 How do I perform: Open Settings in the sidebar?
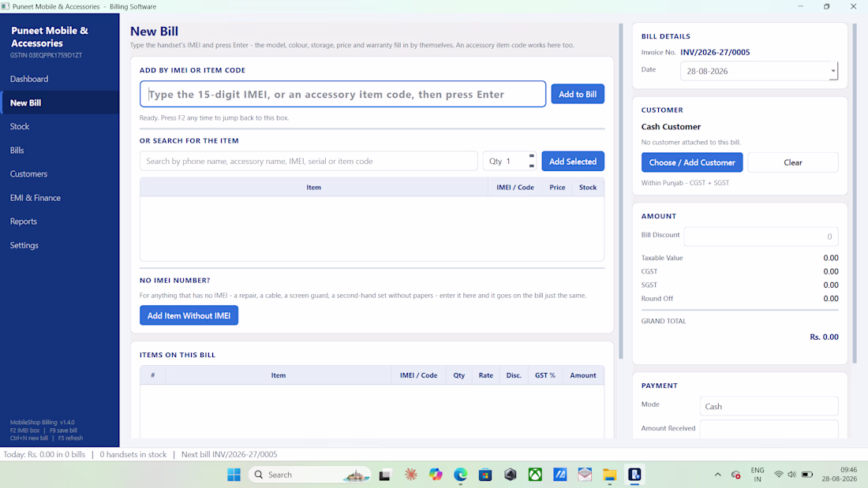60,245
